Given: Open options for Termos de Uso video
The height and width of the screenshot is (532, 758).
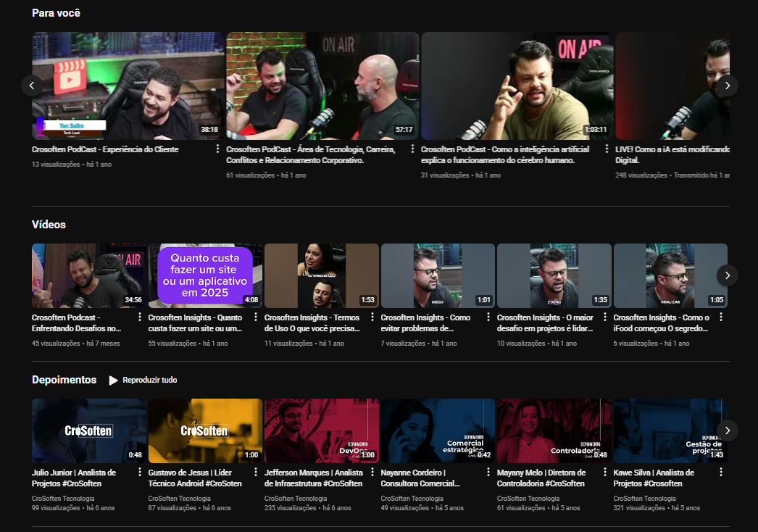Looking at the screenshot, I should coord(372,317).
